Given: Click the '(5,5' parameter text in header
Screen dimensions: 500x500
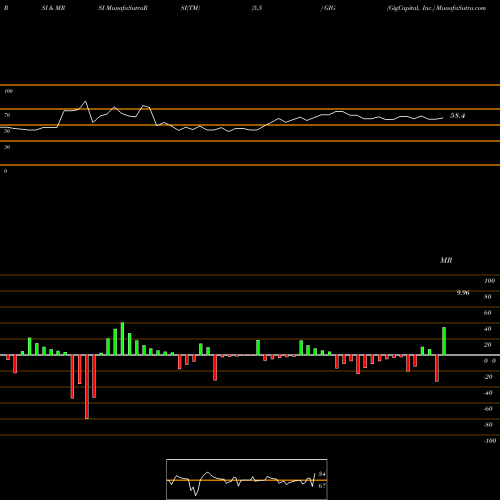Looking at the screenshot, I should [257, 8].
